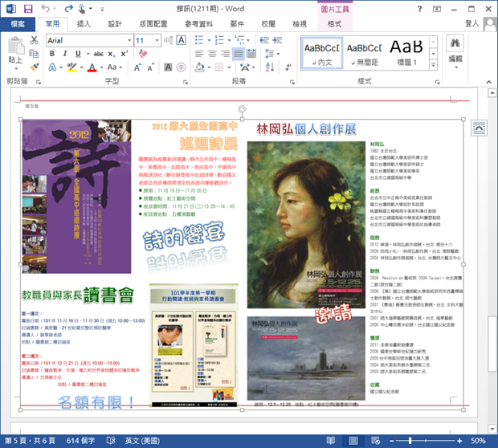Image resolution: width=498 pixels, height=448 pixels.
Task: Open the 格式 picture tools tab
Action: (334, 24)
